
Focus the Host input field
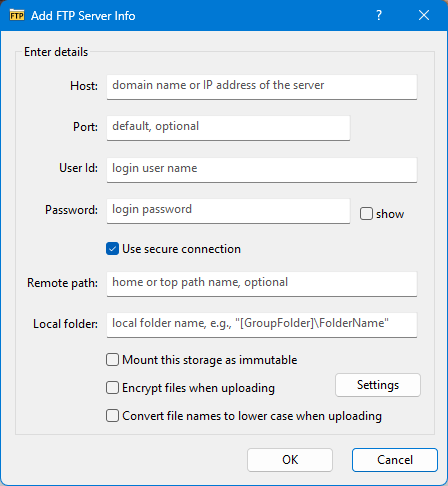coord(262,87)
